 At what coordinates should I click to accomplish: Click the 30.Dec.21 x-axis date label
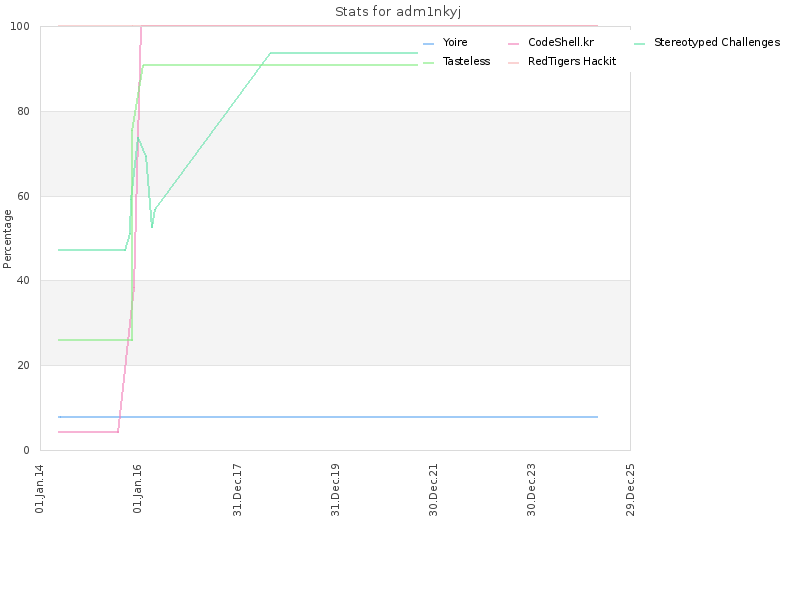point(434,490)
